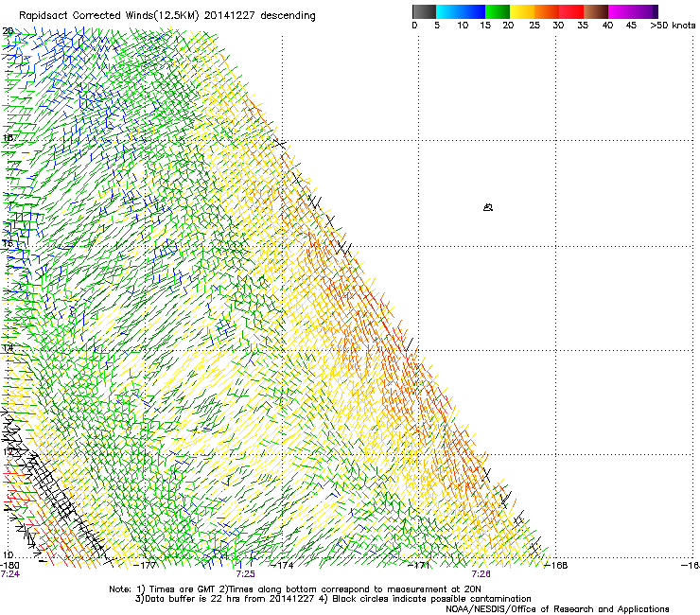Click the '-177' longitude axis label
Image resolution: width=700 pixels, height=615 pixels.
[146, 565]
